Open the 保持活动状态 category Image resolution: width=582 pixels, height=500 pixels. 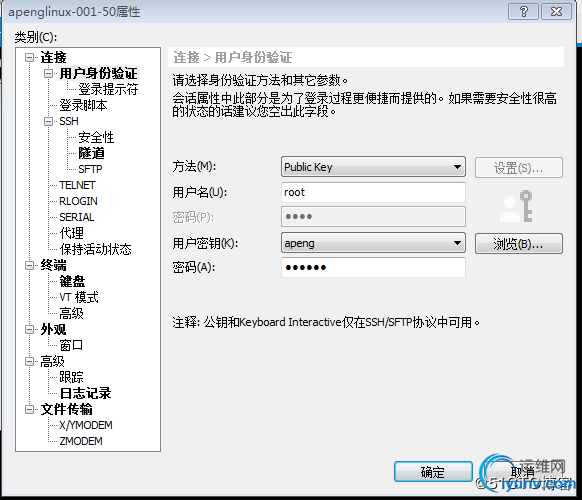[95, 249]
